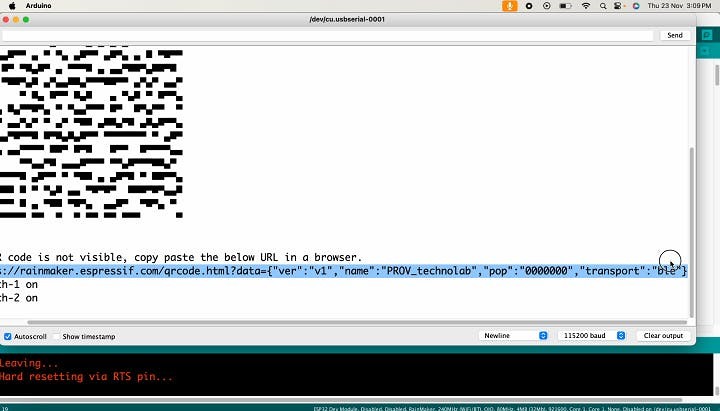Click the 'th-1 on' output line
720x411 pixels.
tap(19, 285)
